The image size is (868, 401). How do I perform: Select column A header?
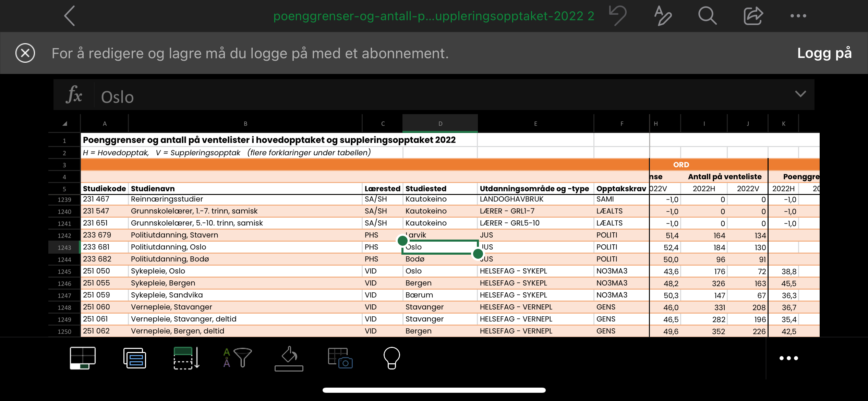click(105, 124)
